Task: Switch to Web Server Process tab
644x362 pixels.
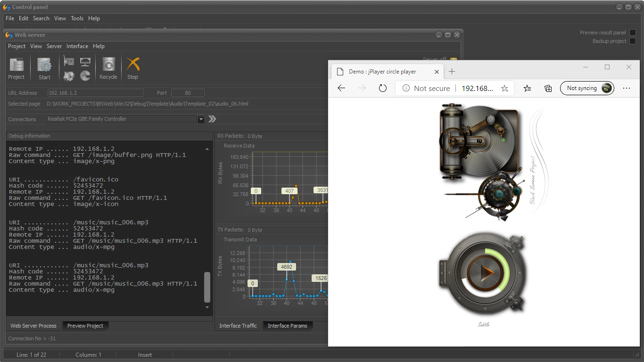Action: 33,326
